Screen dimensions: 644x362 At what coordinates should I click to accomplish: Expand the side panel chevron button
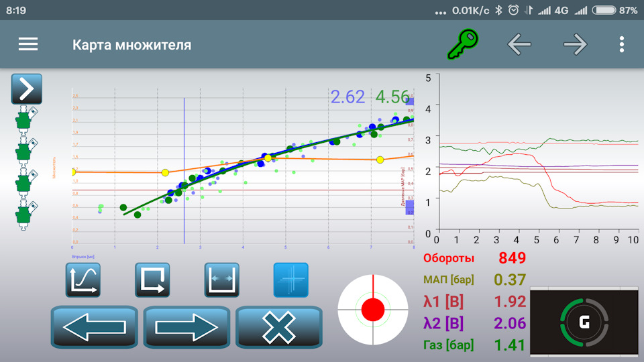point(27,88)
